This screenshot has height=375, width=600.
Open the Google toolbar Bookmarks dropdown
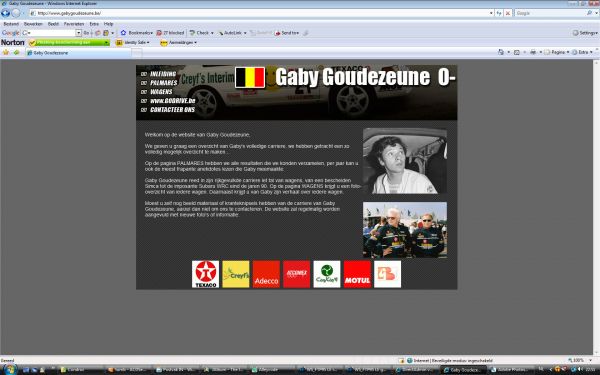pyautogui.click(x=137, y=33)
